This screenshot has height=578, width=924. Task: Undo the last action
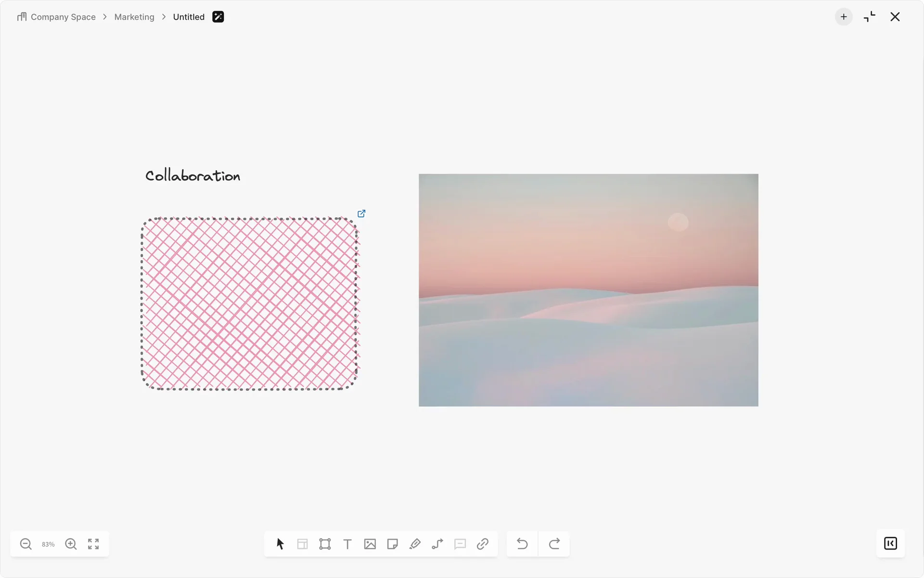[x=522, y=544]
